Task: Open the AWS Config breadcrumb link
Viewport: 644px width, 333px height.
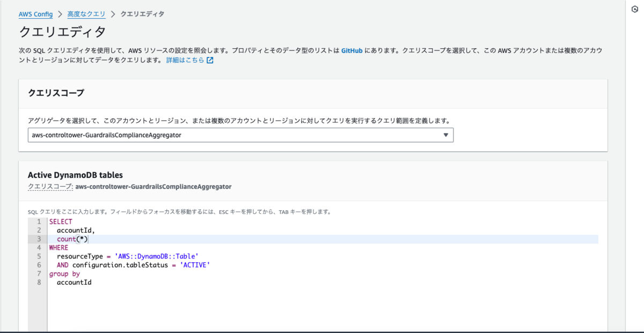Action: pos(35,14)
